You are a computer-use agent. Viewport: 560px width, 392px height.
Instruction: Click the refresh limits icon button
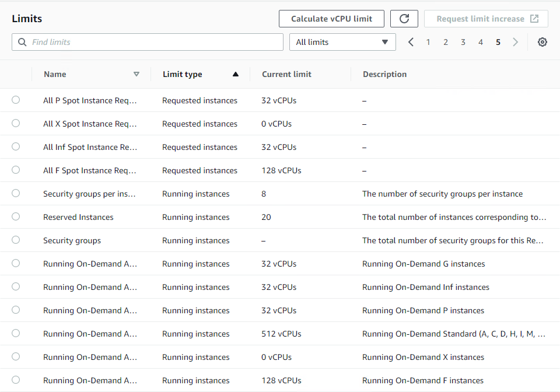coord(404,19)
